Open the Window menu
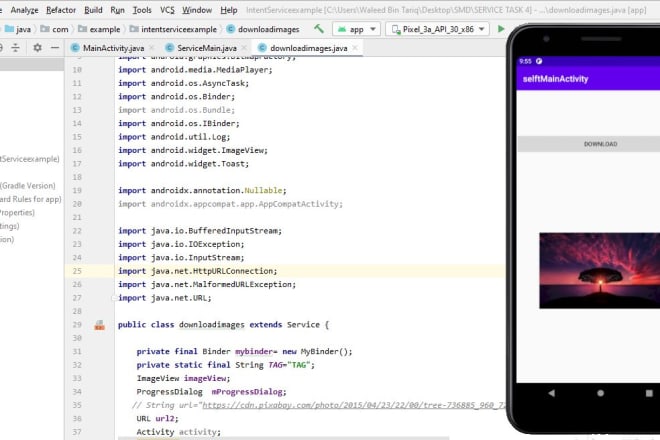Viewport: 660px width, 440px height. (x=197, y=10)
